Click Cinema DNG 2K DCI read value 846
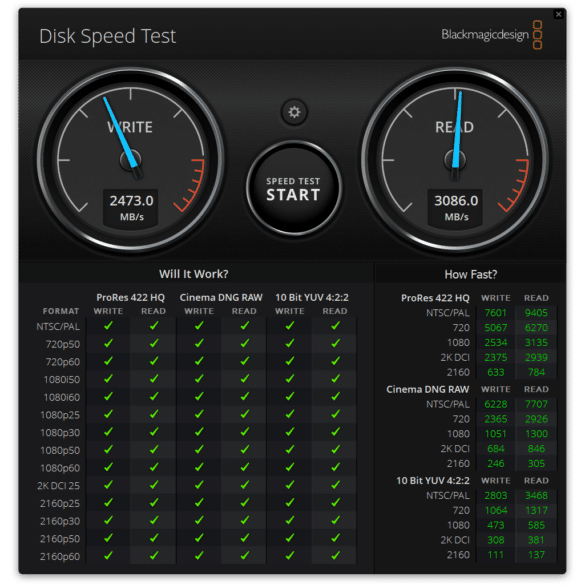The width and height of the screenshot is (585, 585). tap(536, 449)
